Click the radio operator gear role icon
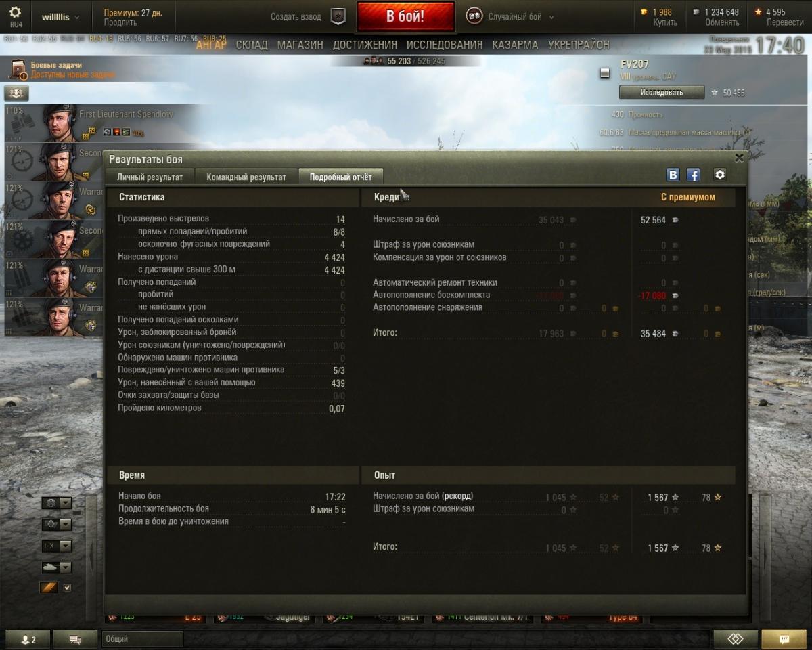 (22, 240)
